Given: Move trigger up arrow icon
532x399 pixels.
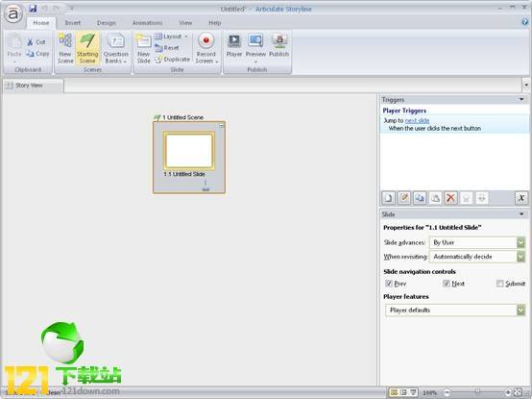Looking at the screenshot, I should (466, 198).
